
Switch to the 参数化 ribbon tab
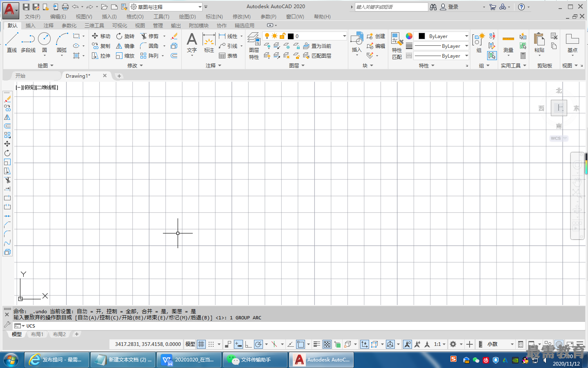[x=69, y=25]
